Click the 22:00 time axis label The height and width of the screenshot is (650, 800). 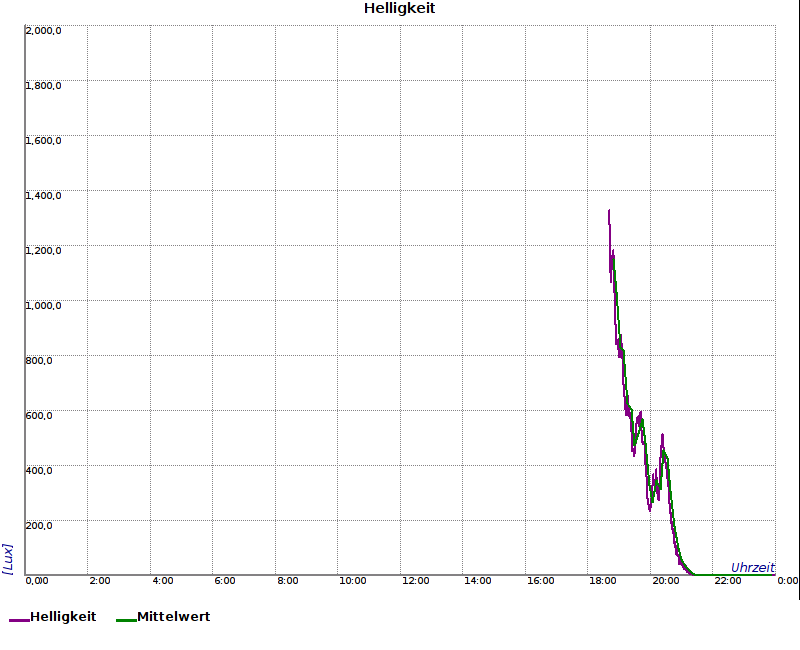pyautogui.click(x=728, y=581)
